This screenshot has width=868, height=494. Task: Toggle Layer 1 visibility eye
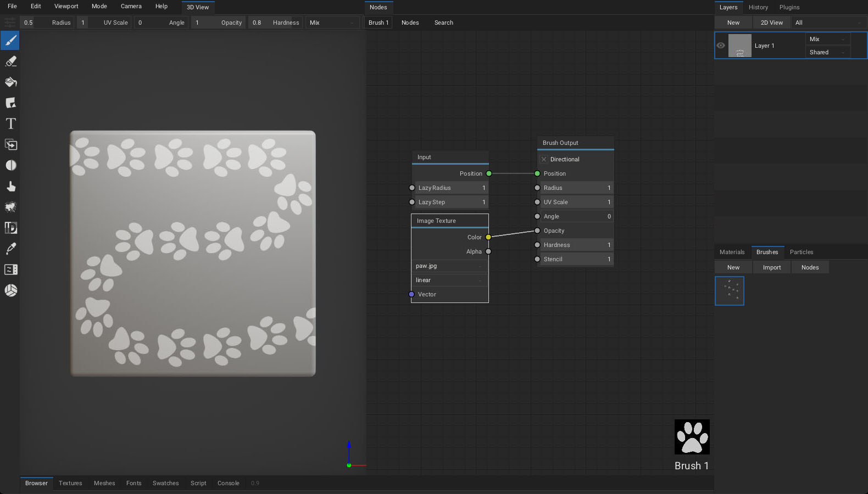coord(721,46)
